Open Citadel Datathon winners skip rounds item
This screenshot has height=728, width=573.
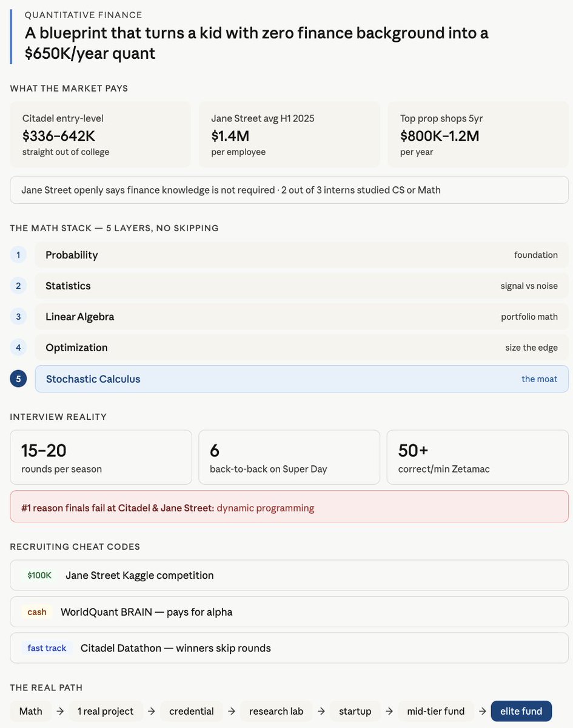pyautogui.click(x=289, y=648)
